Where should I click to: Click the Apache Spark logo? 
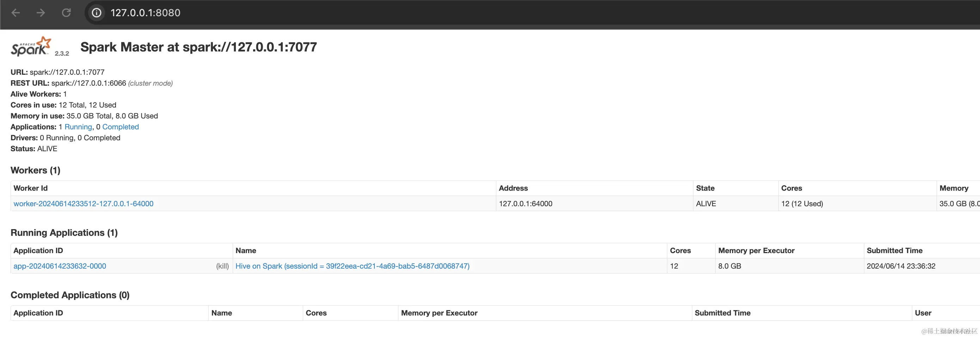coord(31,47)
